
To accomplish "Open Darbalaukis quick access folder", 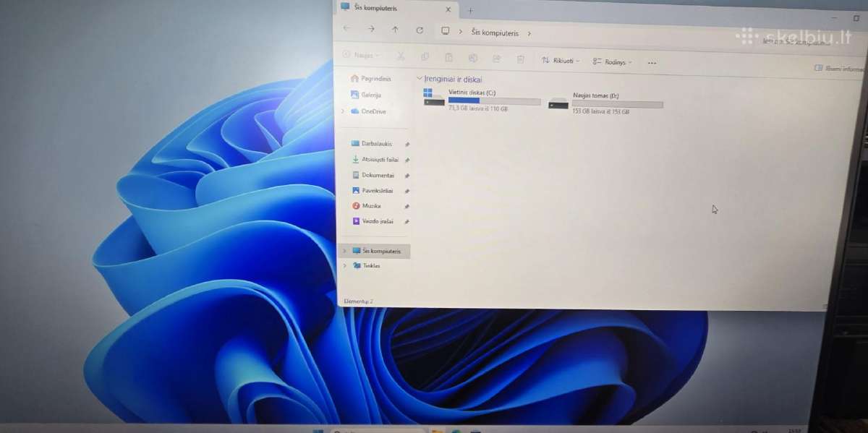I will point(372,144).
